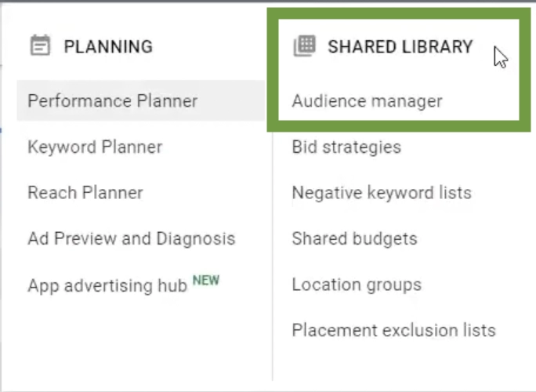Go to Bid strategies
Image resolution: width=536 pixels, height=392 pixels.
point(346,147)
